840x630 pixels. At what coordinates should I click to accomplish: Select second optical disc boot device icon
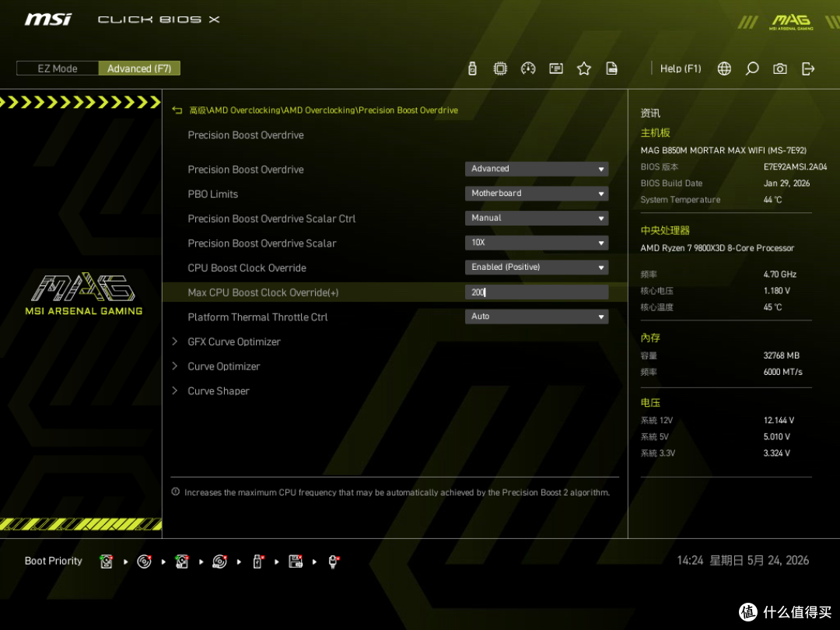point(219,562)
